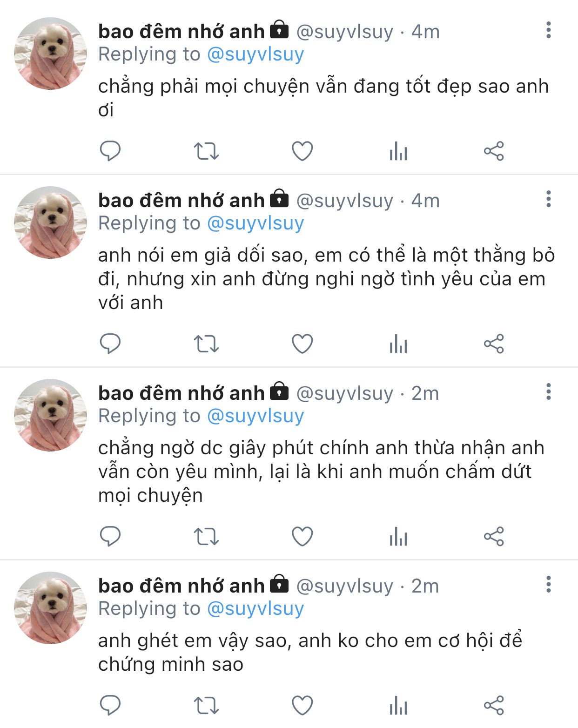Open more options on 'anh nói em giả dối' tweet
The height and width of the screenshot is (728, 578).
549,199
